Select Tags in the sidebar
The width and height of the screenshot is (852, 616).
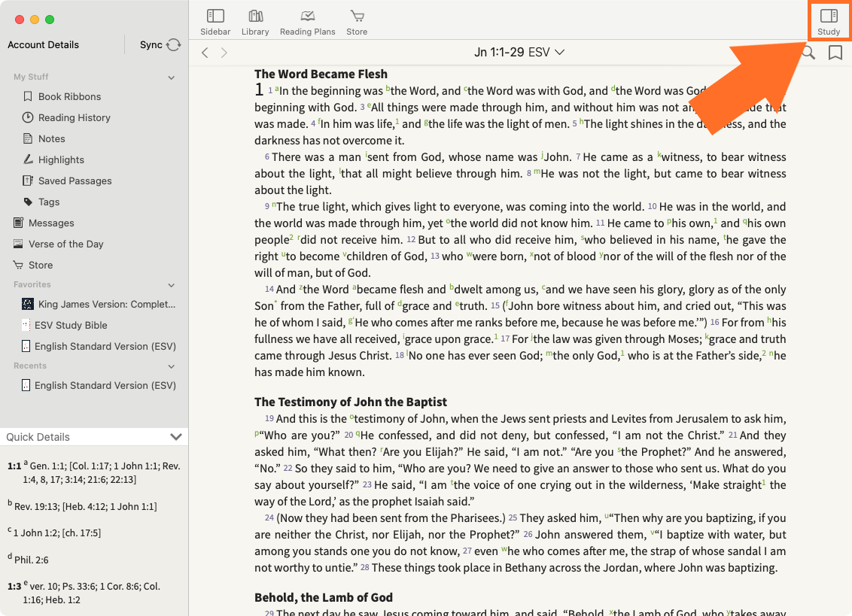(x=49, y=202)
